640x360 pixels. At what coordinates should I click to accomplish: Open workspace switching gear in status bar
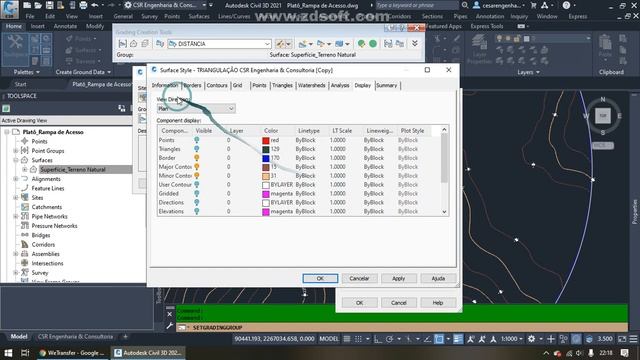point(531,339)
